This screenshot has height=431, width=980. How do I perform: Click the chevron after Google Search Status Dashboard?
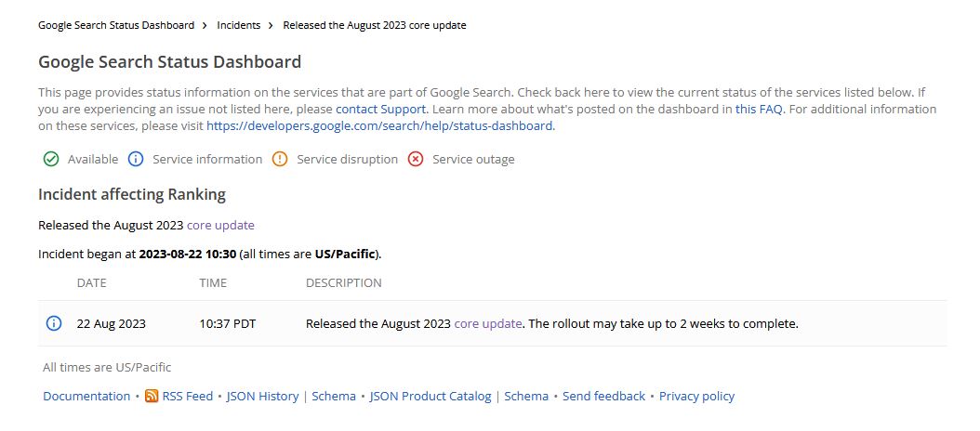point(204,25)
